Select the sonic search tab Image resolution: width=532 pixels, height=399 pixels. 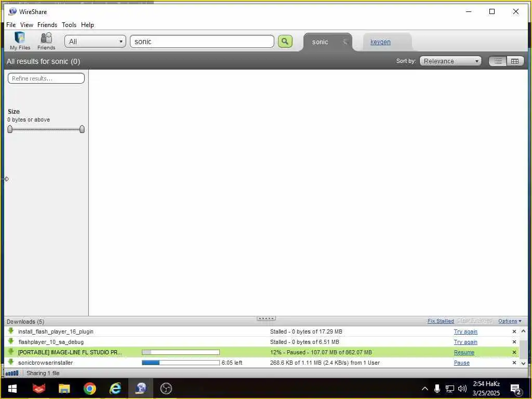tap(320, 42)
